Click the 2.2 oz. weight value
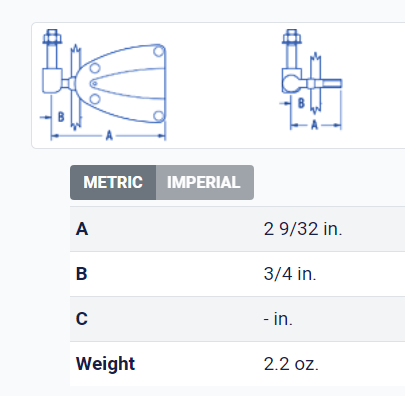405x396 pixels. [x=291, y=364]
